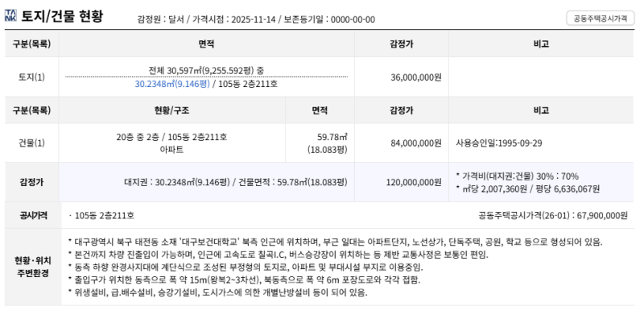Click the blue 30.2348㎡(9.146평) area link
The height and width of the screenshot is (315, 644).
pyautogui.click(x=172, y=85)
